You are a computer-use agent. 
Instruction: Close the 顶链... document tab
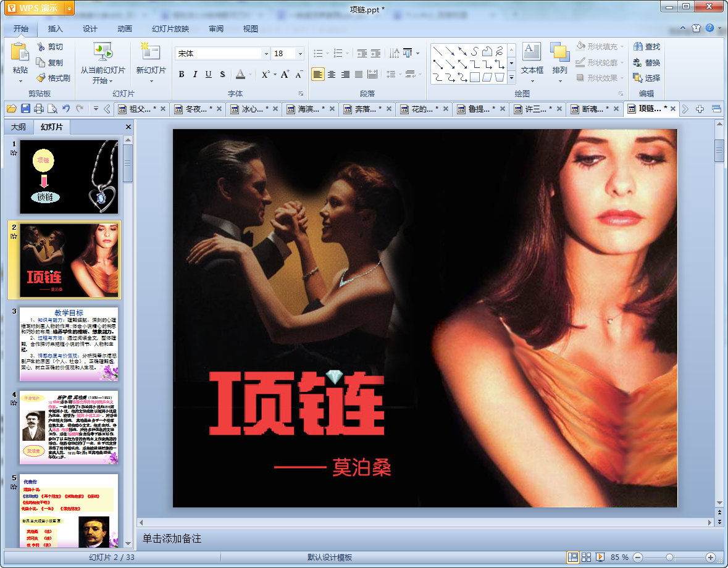point(673,109)
